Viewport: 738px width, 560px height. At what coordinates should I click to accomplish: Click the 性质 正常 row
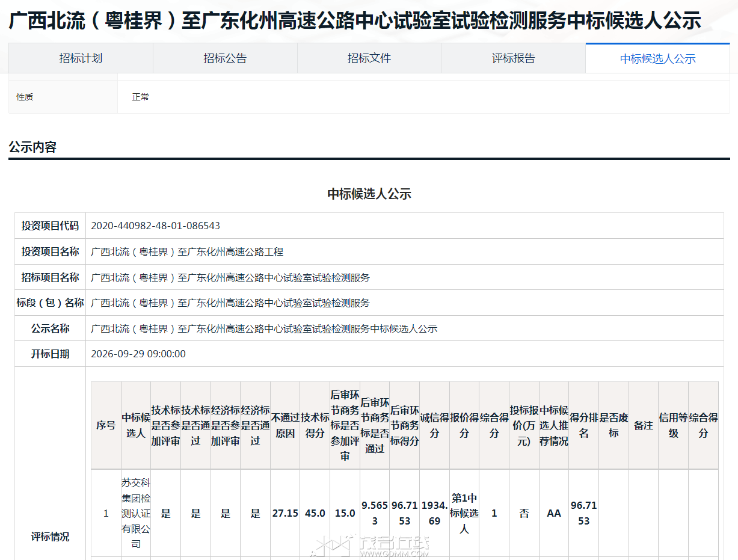pos(369,97)
